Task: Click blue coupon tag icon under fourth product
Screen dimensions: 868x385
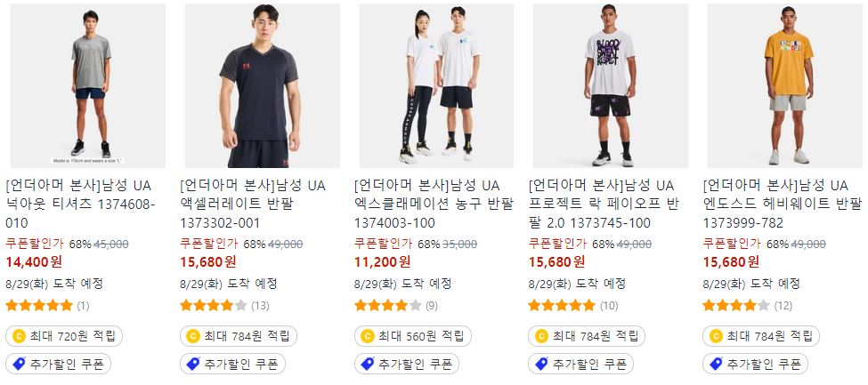Action: pos(541,364)
